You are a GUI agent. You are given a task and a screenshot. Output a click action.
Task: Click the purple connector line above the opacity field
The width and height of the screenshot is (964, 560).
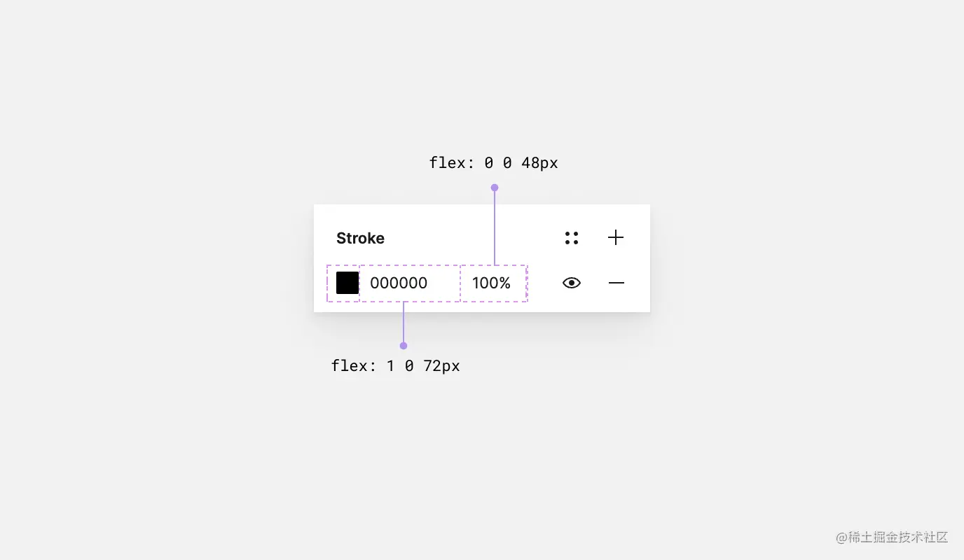tap(495, 226)
